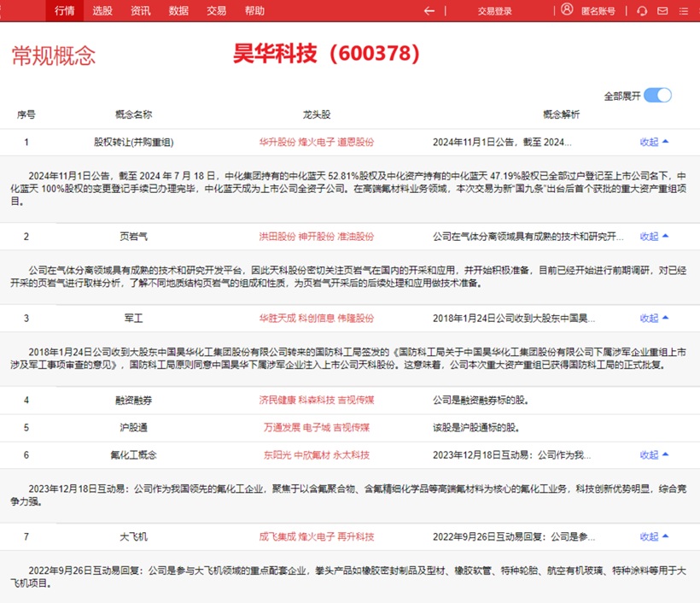Click the 序号 column header
Viewport: 700px width, 603px height.
click(26, 114)
